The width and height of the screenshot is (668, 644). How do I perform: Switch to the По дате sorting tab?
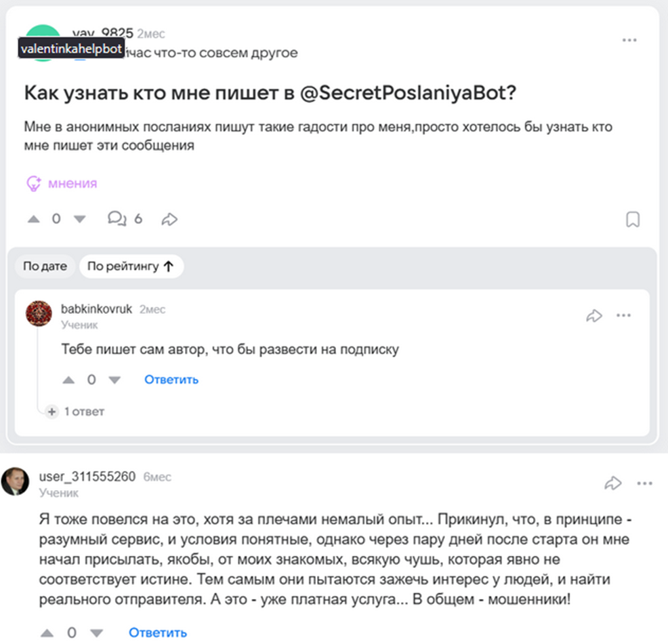click(45, 266)
